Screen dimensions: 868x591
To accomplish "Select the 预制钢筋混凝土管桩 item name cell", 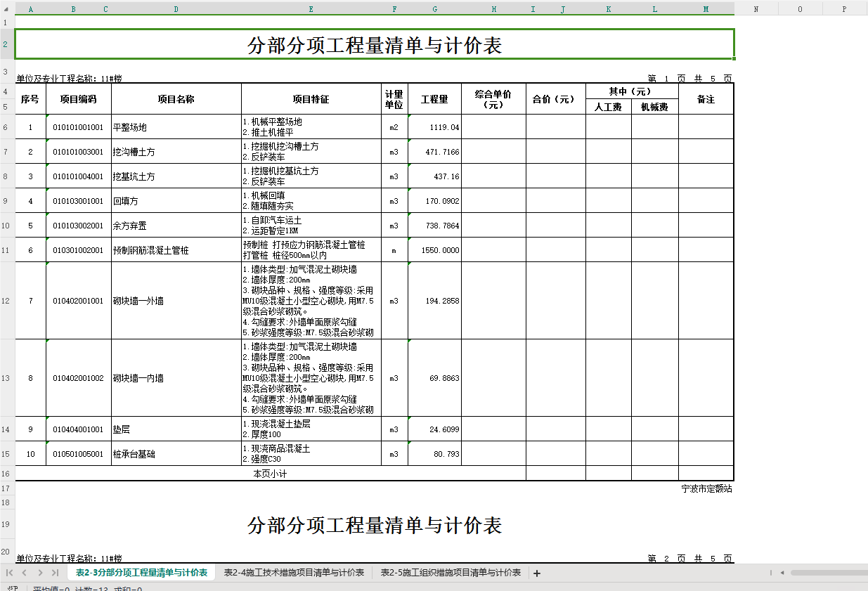I will click(x=176, y=250).
